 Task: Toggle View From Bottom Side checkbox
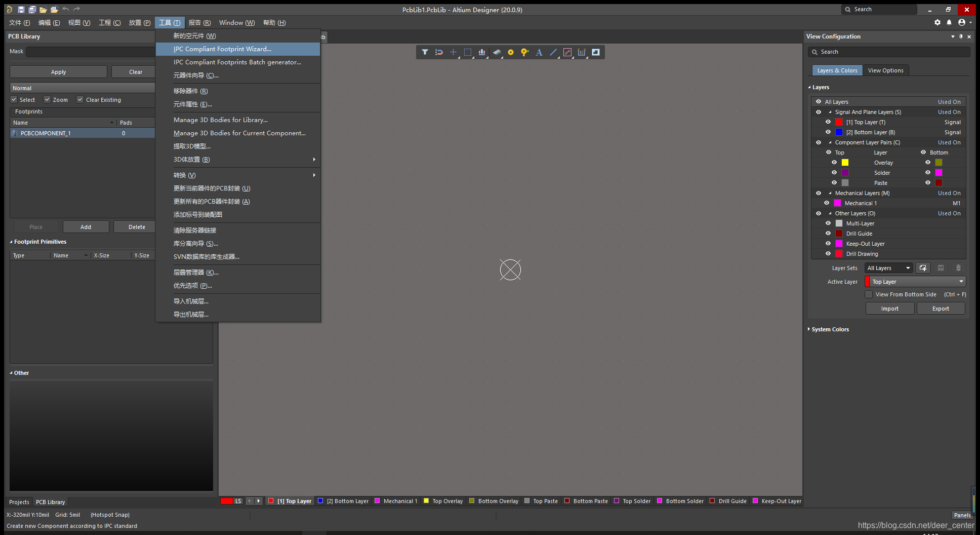869,294
